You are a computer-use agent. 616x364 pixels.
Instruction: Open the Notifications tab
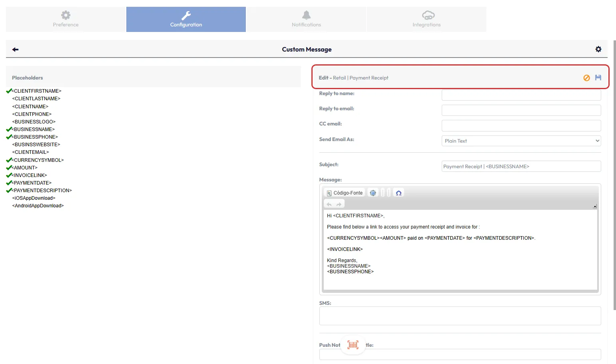[x=306, y=19]
